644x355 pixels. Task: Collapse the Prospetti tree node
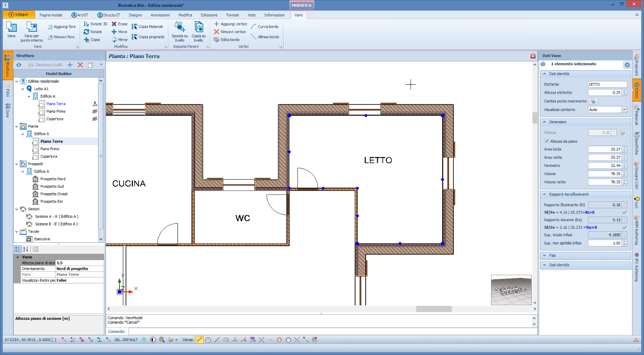17,164
